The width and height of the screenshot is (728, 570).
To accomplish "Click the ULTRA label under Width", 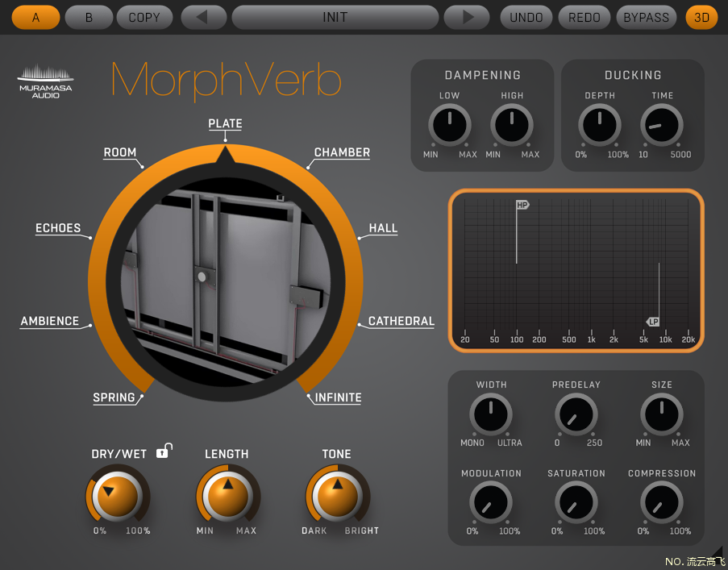I will [x=510, y=443].
